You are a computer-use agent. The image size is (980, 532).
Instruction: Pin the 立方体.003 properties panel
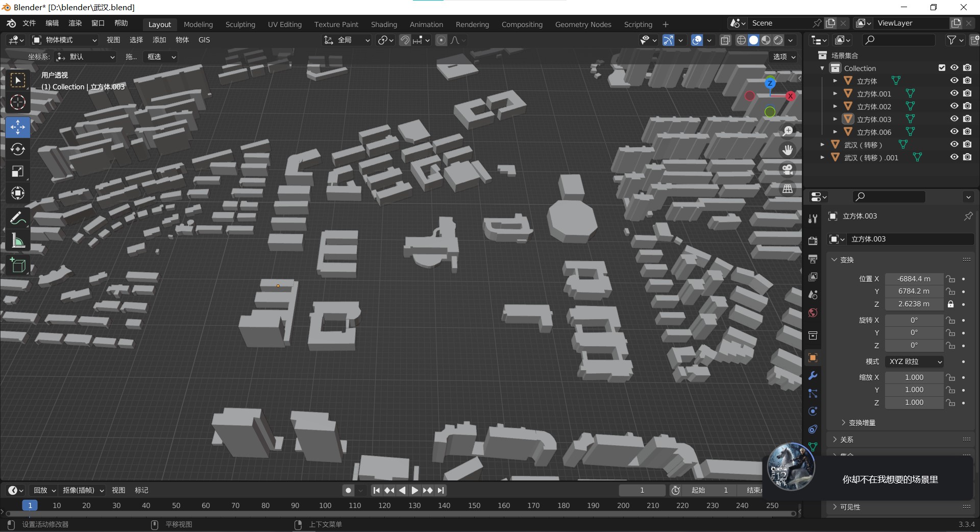tap(968, 216)
